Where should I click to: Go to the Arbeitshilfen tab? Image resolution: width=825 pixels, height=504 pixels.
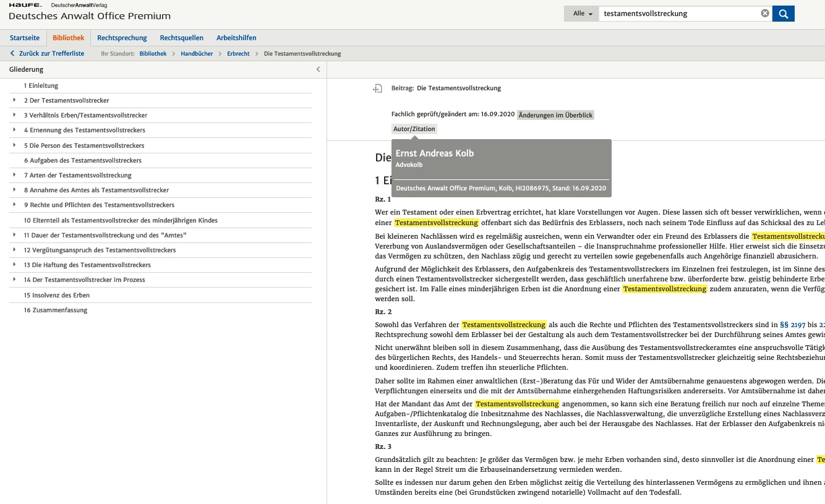pyautogui.click(x=236, y=38)
